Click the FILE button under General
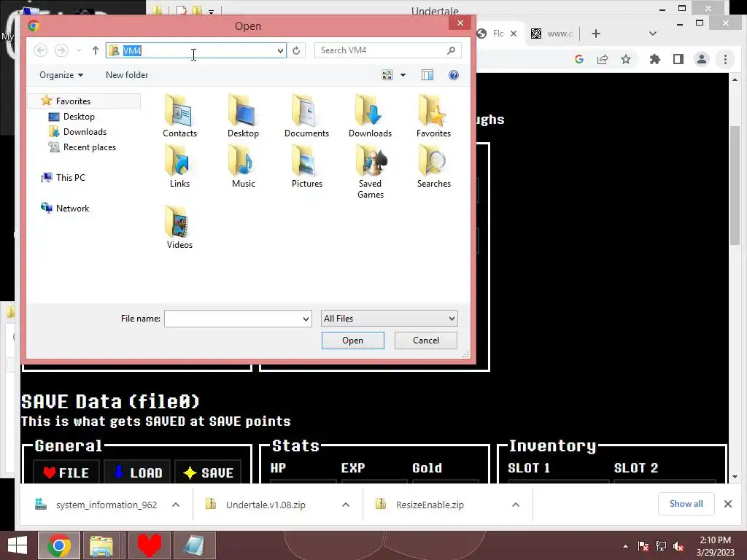 pos(66,472)
